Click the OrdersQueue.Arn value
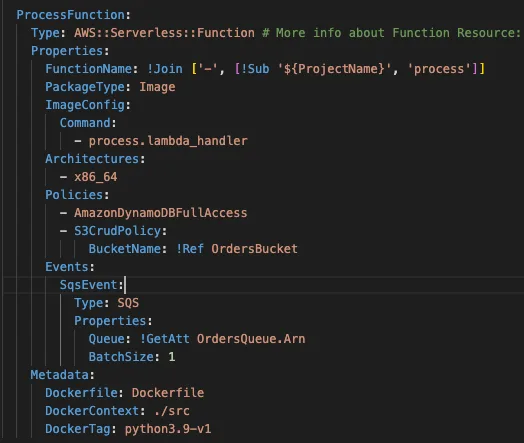The height and width of the screenshot is (443, 524). [x=251, y=339]
